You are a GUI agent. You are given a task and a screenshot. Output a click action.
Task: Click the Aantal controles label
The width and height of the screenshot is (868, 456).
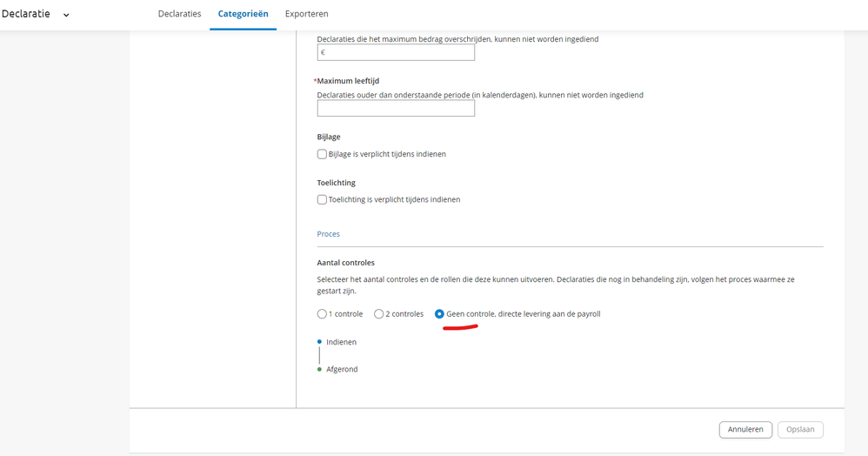345,263
